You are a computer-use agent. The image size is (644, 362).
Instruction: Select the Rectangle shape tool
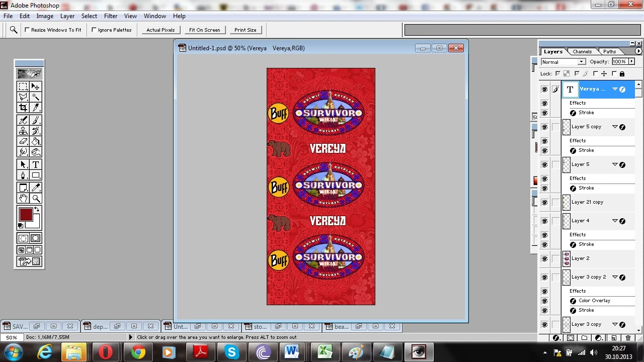click(36, 175)
